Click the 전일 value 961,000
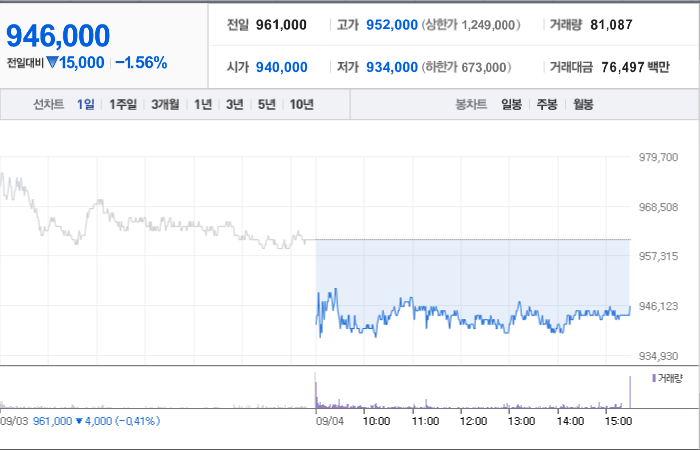 (x=281, y=25)
